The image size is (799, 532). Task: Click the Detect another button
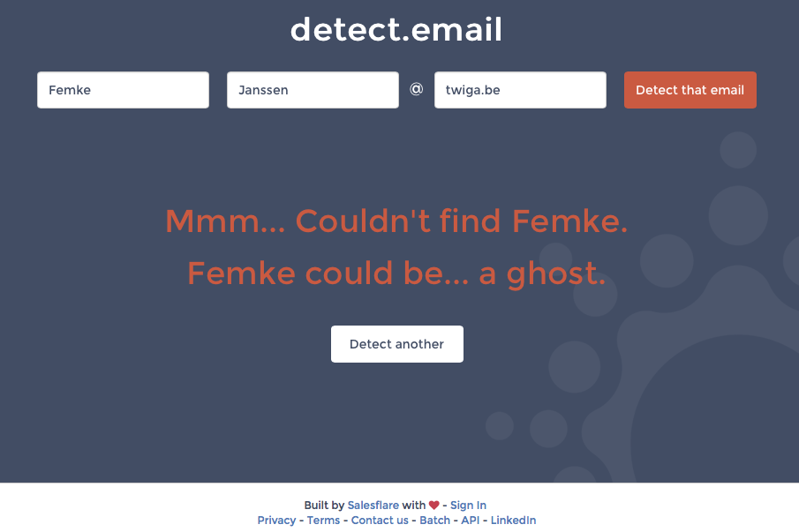[x=397, y=344]
